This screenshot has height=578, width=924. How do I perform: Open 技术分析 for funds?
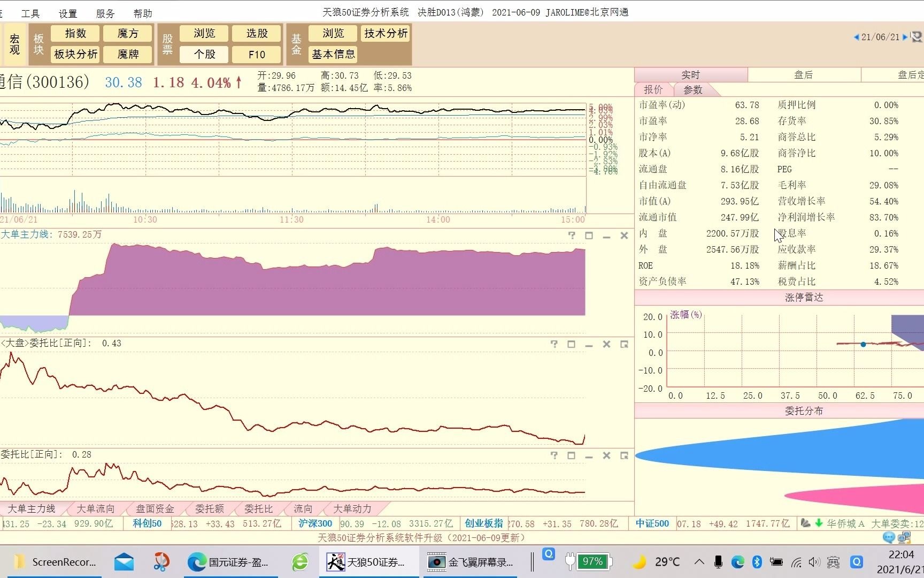386,33
